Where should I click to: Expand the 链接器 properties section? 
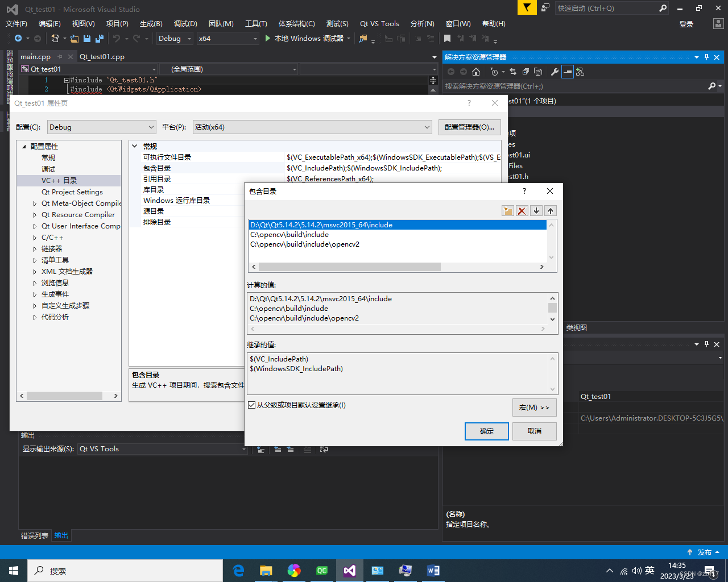[35, 248]
